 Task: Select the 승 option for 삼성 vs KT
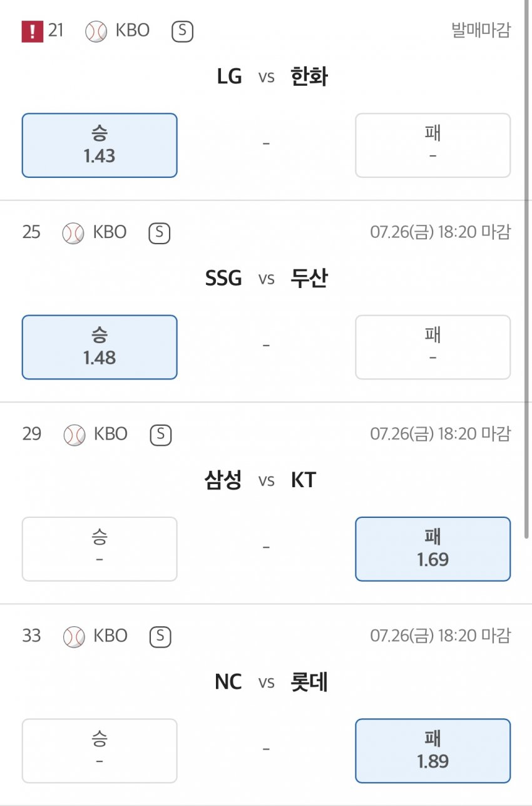pyautogui.click(x=100, y=549)
